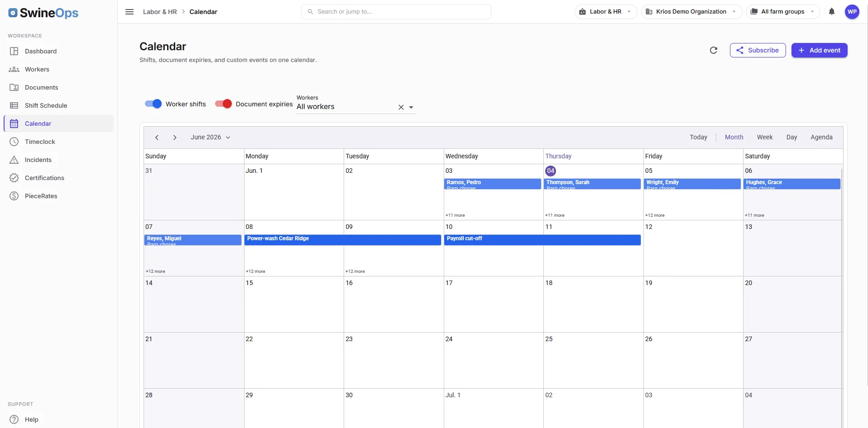Open the Labor & HR module dropdown
Image resolution: width=868 pixels, height=428 pixels.
click(606, 12)
